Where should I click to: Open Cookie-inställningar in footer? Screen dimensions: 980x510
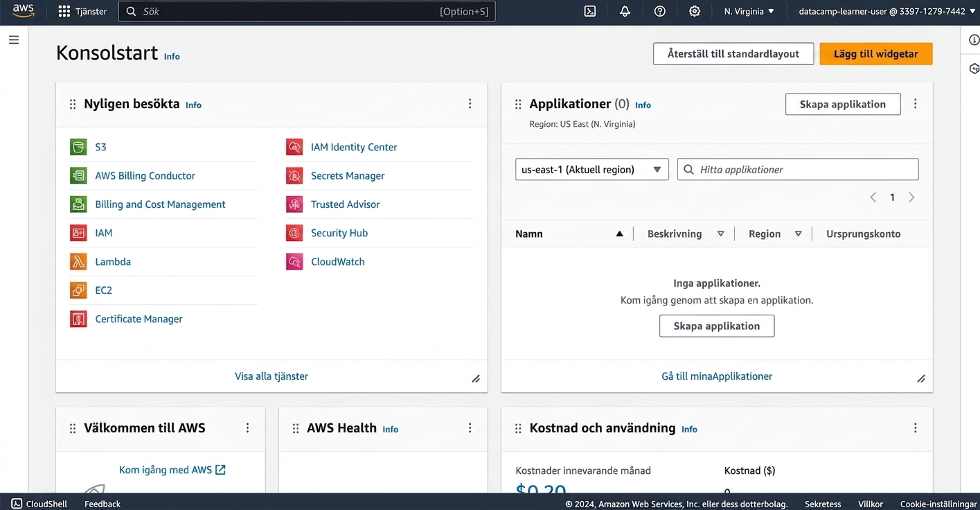point(938,504)
